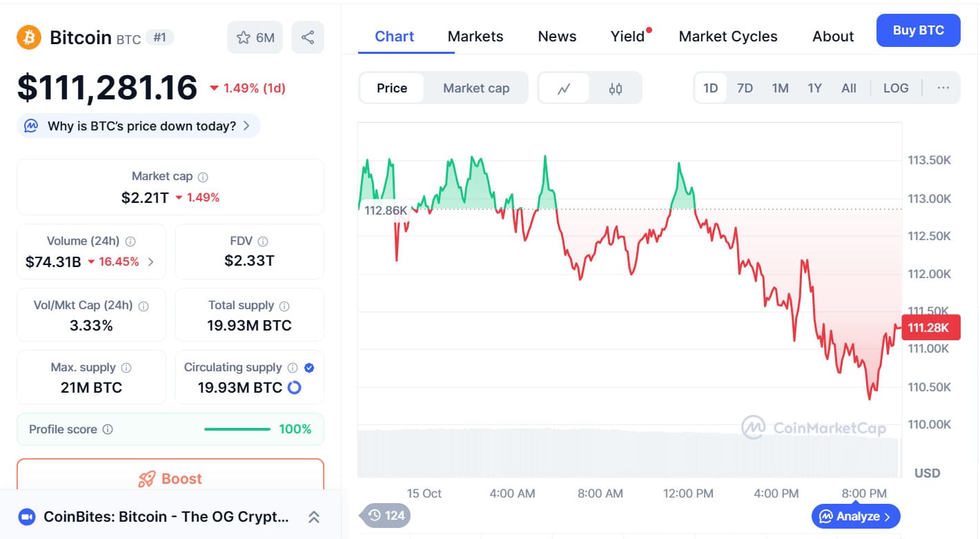The width and height of the screenshot is (980, 539).
Task: Open the Markets tab
Action: (475, 37)
